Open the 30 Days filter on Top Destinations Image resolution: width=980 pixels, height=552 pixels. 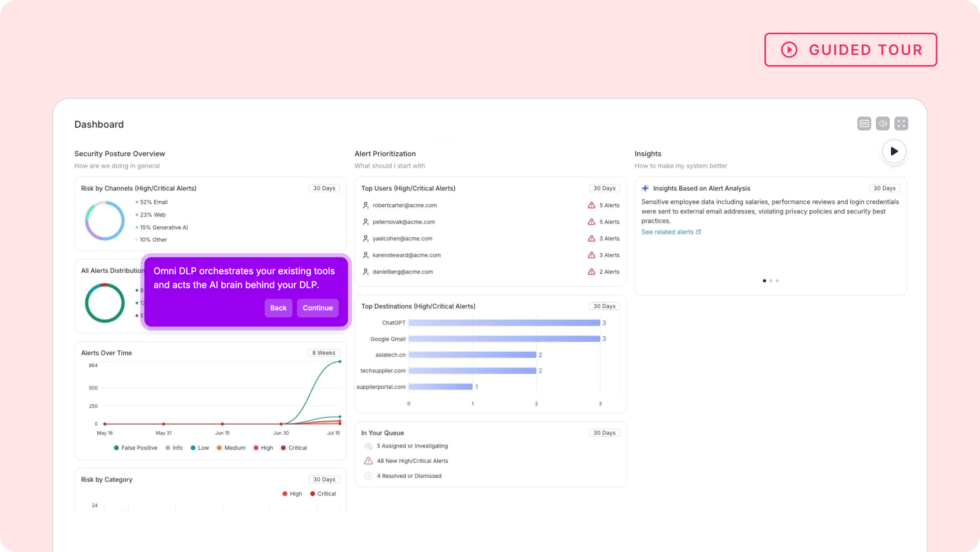point(604,306)
